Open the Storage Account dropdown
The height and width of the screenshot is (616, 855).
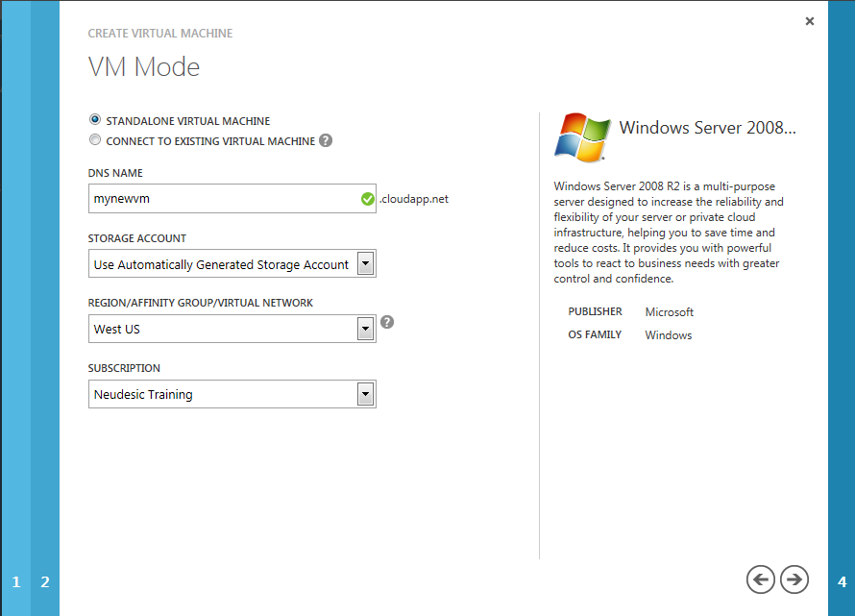[365, 262]
